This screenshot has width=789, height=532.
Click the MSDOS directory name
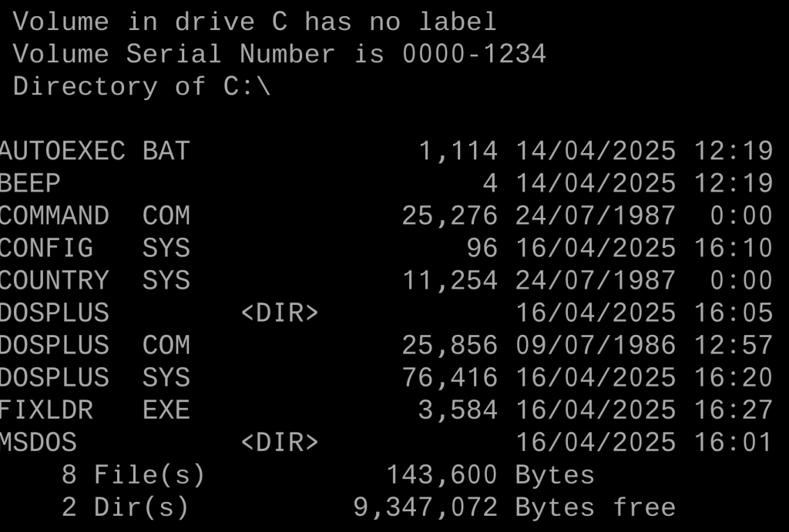(39, 442)
